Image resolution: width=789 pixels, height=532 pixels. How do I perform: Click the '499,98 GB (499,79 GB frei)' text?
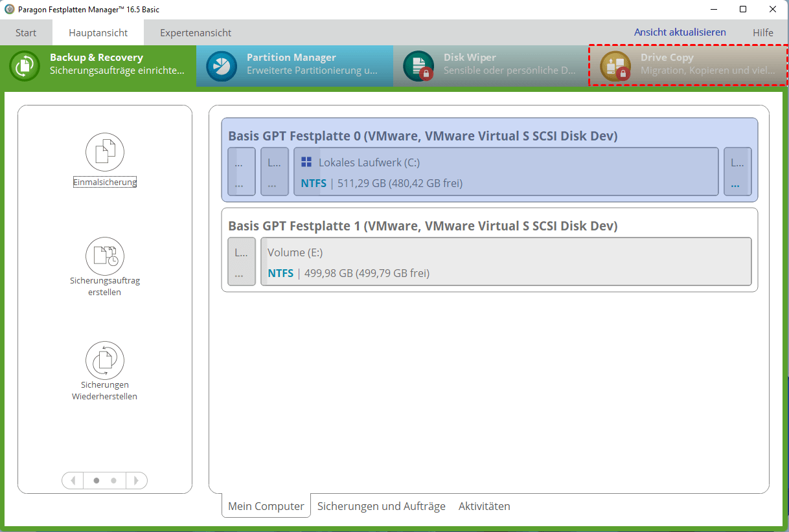coord(367,273)
